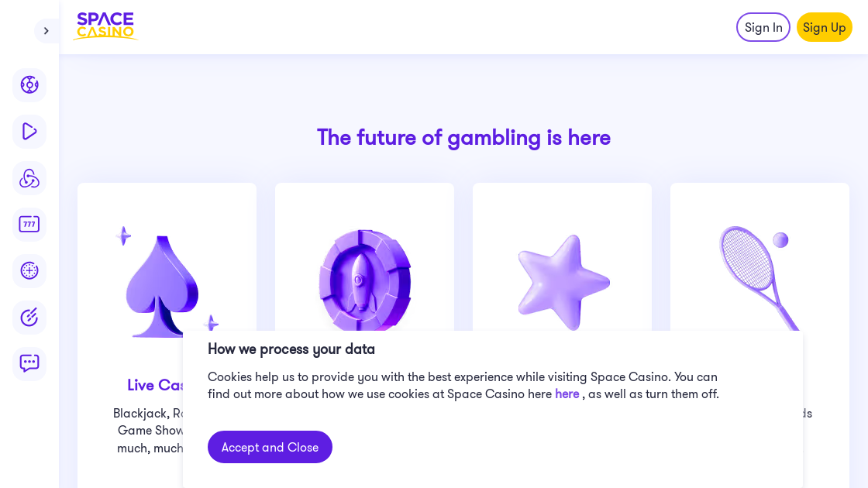The height and width of the screenshot is (488, 868).
Task: Click the spade Live Casino image
Action: [x=162, y=283]
